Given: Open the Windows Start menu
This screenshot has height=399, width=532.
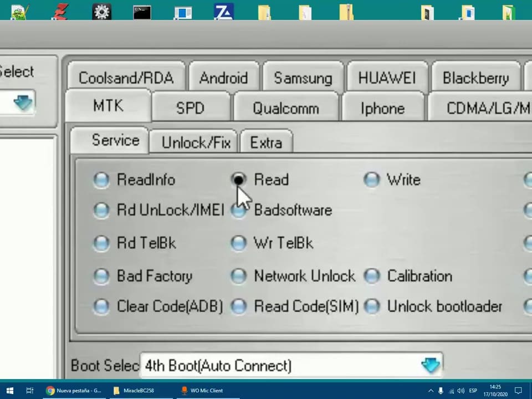Looking at the screenshot, I should (x=10, y=391).
